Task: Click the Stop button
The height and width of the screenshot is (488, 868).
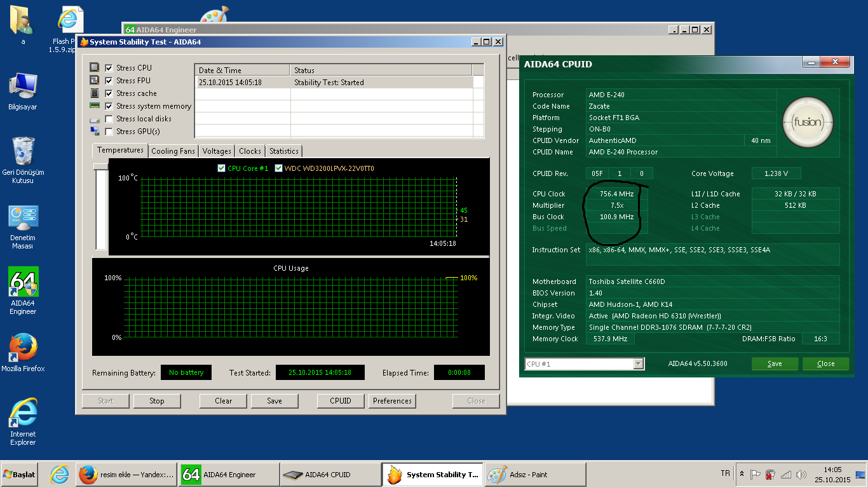Action: (157, 401)
